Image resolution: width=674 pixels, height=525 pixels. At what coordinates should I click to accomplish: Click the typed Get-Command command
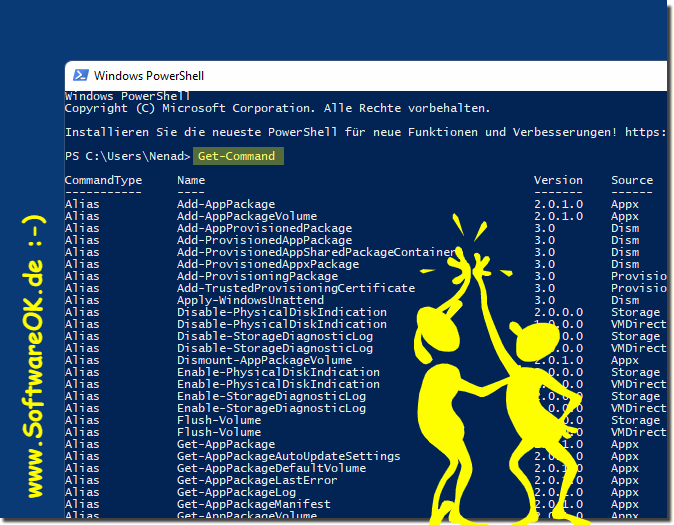tap(236, 156)
